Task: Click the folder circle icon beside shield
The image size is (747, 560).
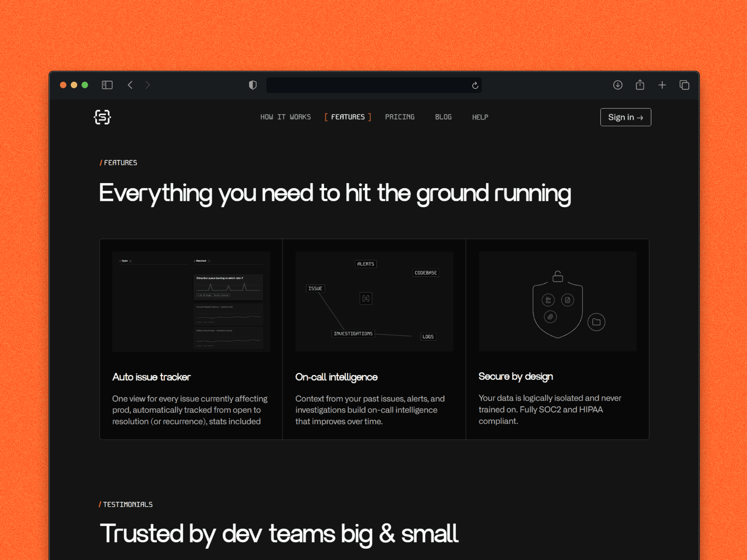Action: [x=596, y=322]
